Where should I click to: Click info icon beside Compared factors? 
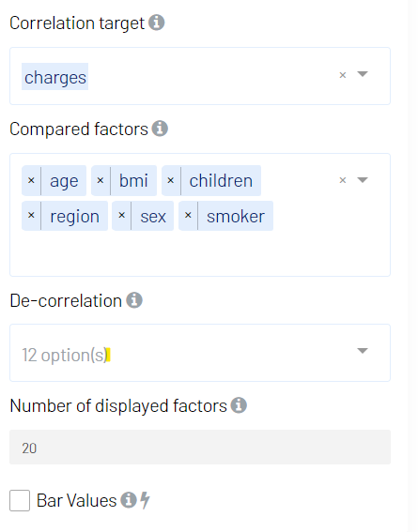pyautogui.click(x=160, y=129)
